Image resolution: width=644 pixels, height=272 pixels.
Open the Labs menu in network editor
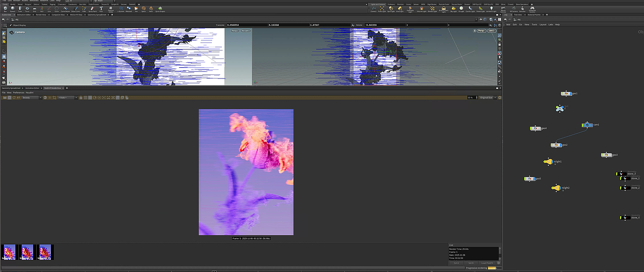(550, 24)
